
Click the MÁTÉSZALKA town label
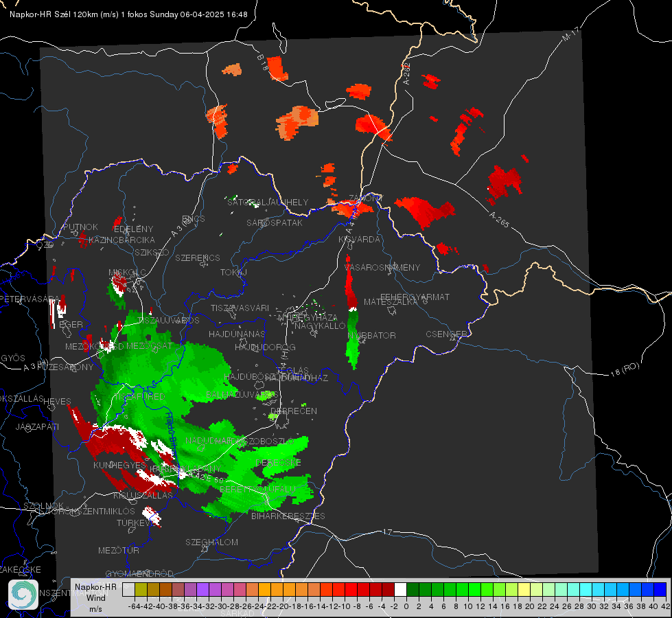391,302
